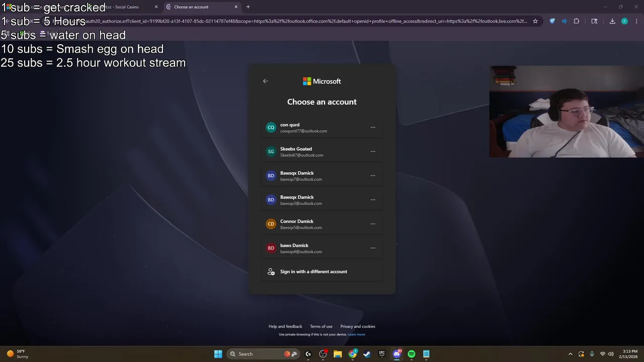
Task: Open more options for baws Damick account
Action: [x=373, y=248]
